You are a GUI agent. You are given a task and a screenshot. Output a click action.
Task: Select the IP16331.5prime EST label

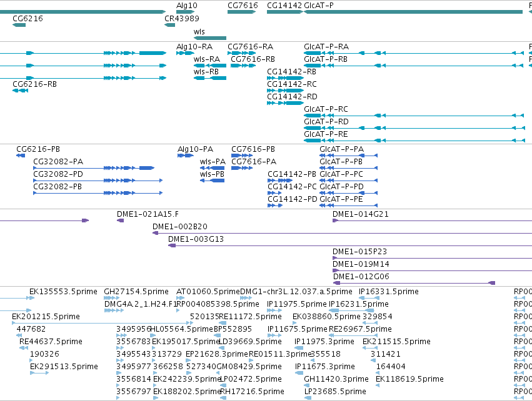pyautogui.click(x=389, y=292)
